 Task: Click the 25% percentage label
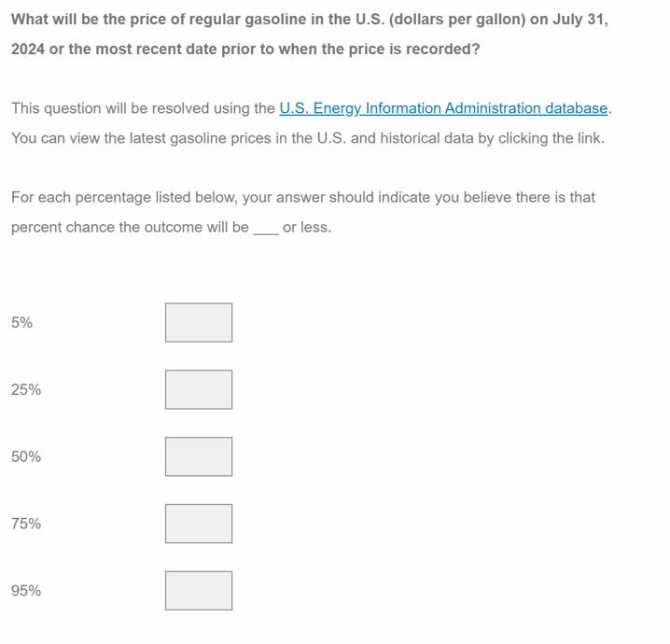click(26, 390)
